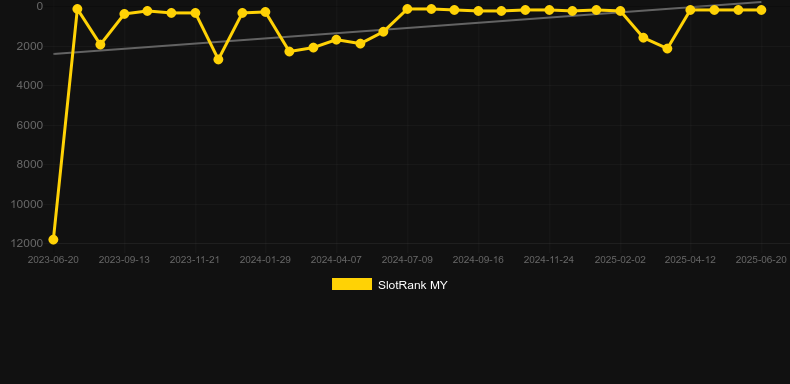Select the data point above the 2024-07-09 label
790x384 pixels.
(x=407, y=9)
